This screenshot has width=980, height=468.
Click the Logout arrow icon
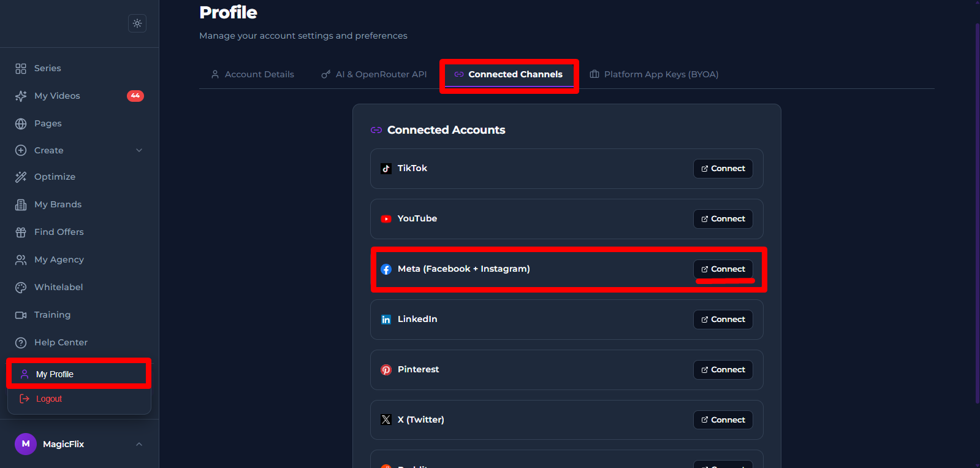pos(25,399)
